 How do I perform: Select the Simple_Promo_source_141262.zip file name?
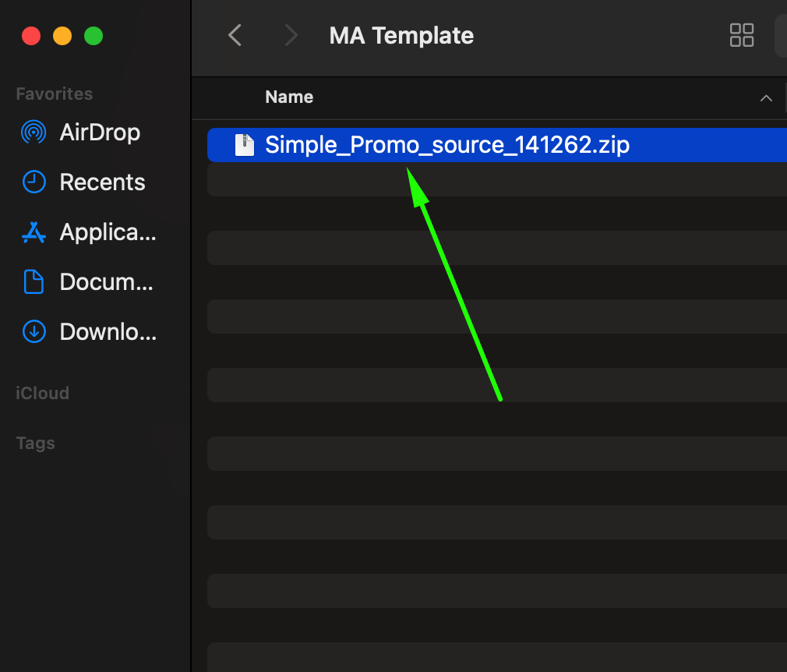coord(447,145)
